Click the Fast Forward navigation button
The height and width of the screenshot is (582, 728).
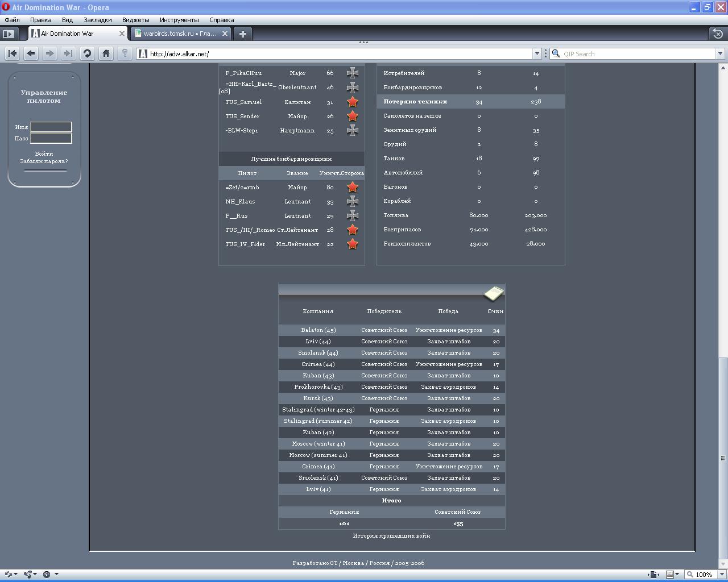pos(68,53)
